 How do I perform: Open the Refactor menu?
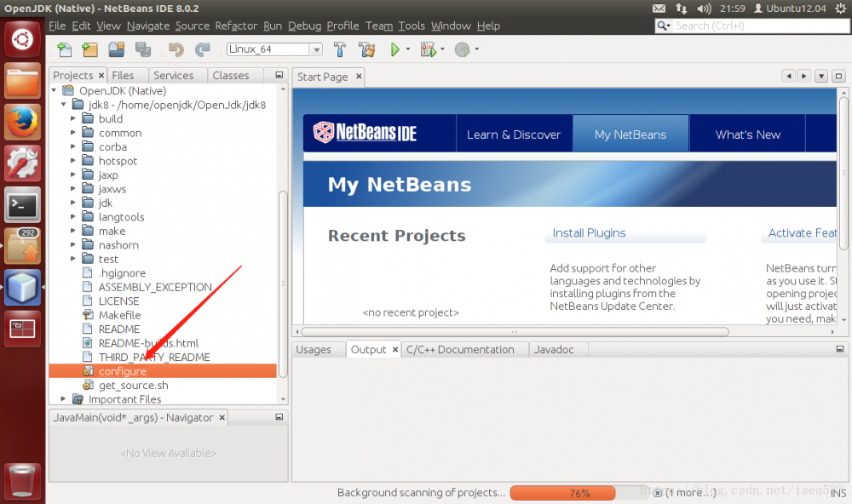click(x=236, y=26)
